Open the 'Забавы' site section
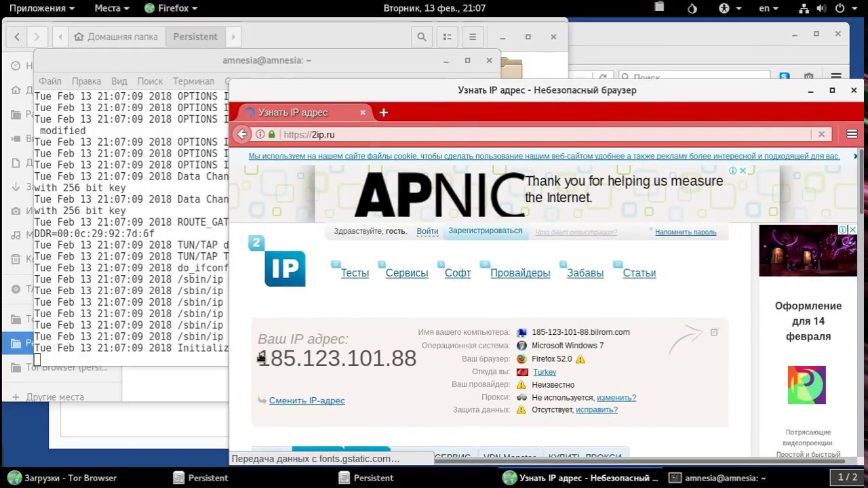This screenshot has height=488, width=868. tap(585, 273)
